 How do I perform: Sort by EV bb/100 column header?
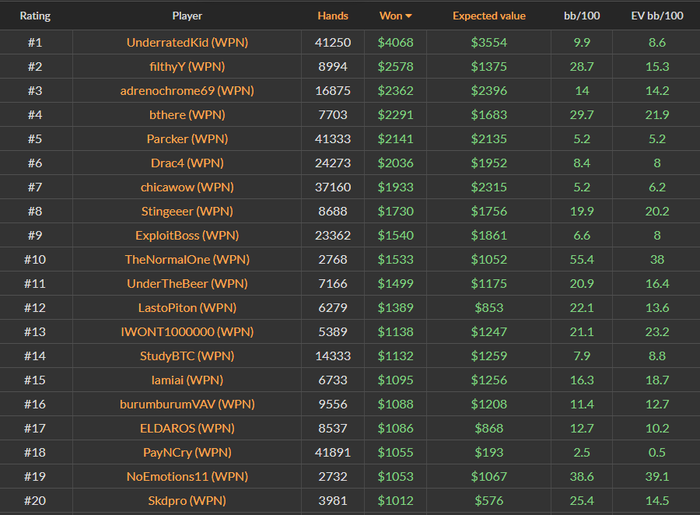656,16
